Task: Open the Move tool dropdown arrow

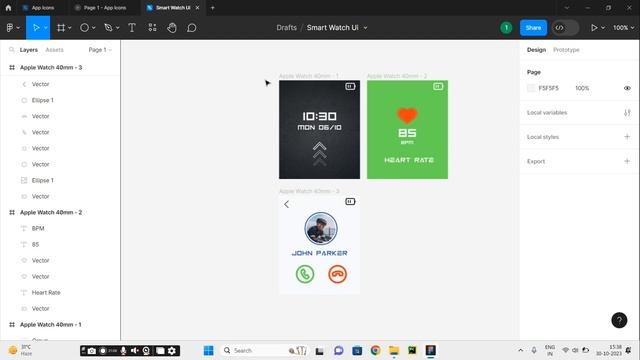Action: tap(46, 28)
